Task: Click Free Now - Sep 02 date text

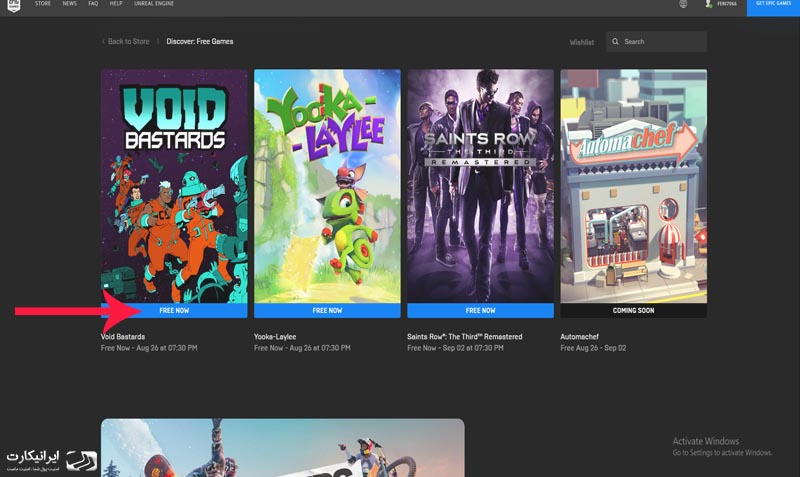Action: coord(455,348)
